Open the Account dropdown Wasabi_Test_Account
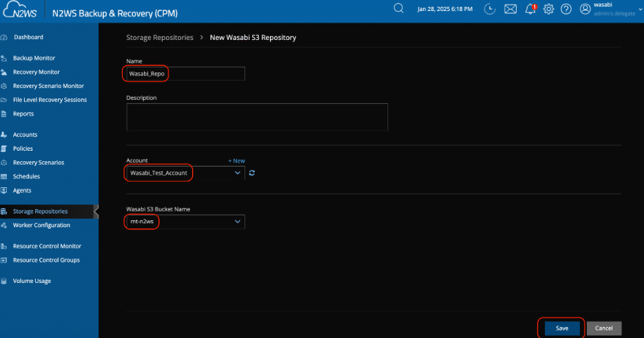 (x=185, y=173)
